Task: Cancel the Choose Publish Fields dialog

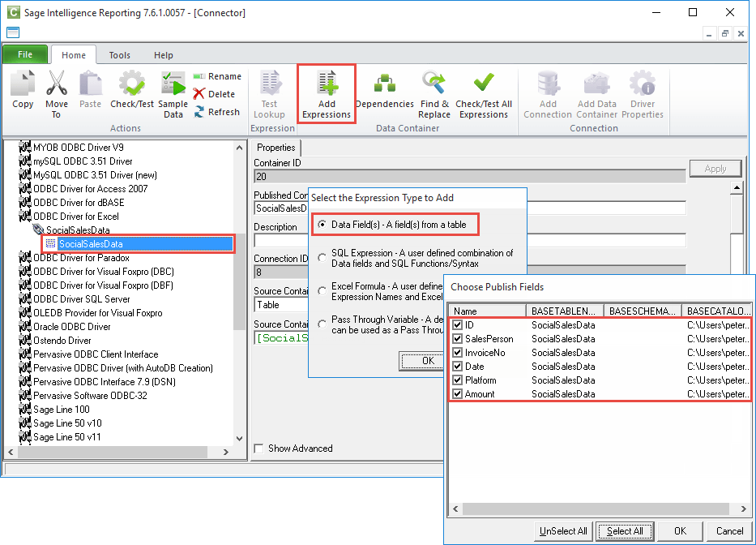Action: tap(729, 531)
